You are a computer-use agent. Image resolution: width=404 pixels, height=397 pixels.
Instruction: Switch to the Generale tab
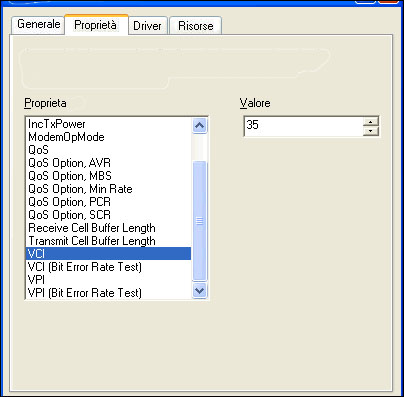click(x=38, y=24)
